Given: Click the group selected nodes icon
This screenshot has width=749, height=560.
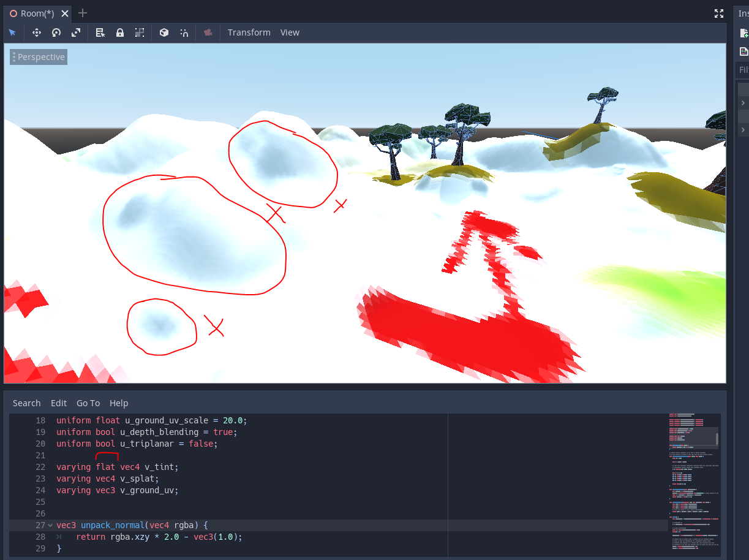Looking at the screenshot, I should click(140, 32).
